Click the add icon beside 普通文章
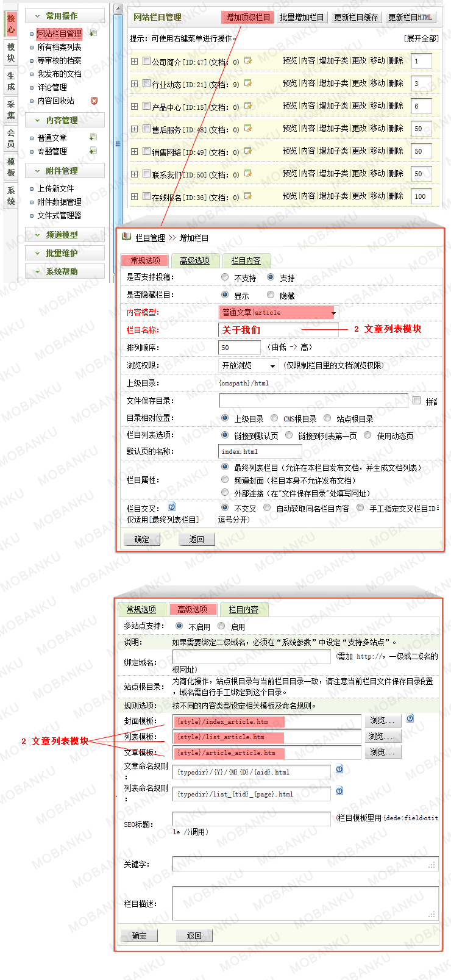451x980 pixels. (x=93, y=137)
